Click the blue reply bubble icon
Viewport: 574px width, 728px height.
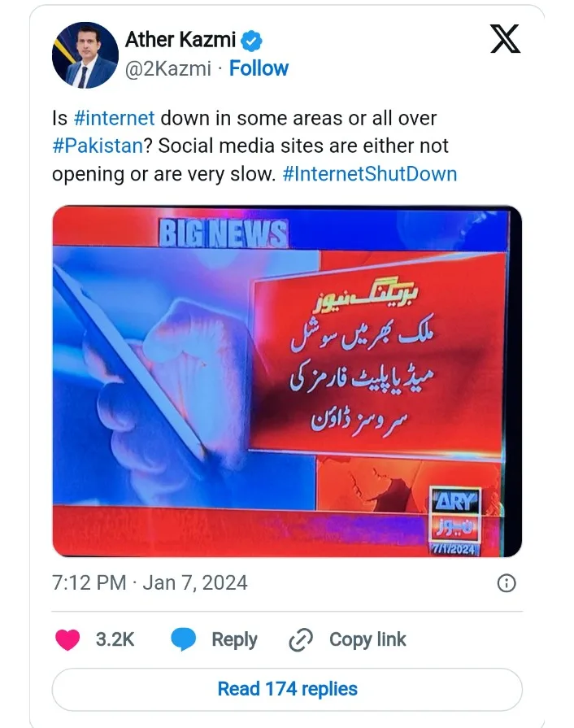click(x=183, y=639)
